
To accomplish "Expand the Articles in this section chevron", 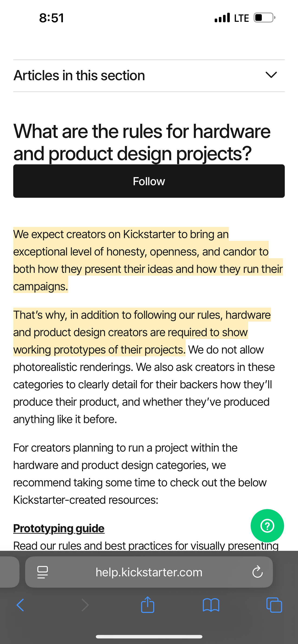I will pos(271,75).
